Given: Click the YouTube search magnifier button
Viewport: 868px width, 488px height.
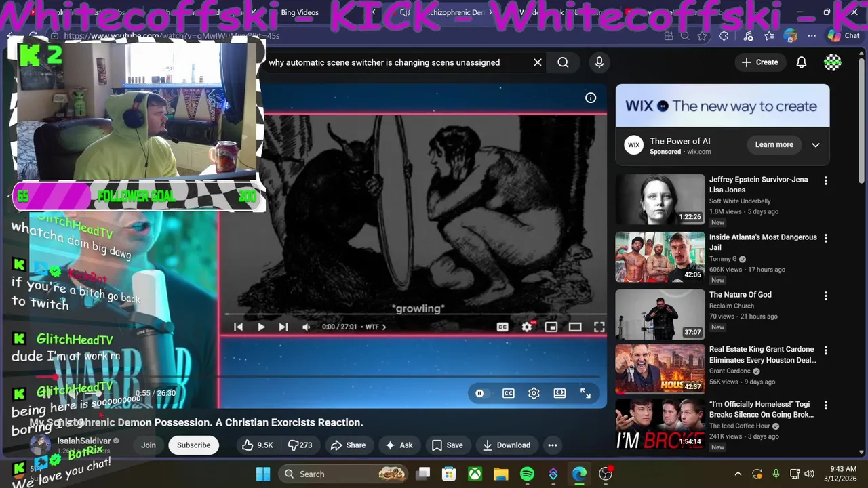Looking at the screenshot, I should pyautogui.click(x=563, y=62).
